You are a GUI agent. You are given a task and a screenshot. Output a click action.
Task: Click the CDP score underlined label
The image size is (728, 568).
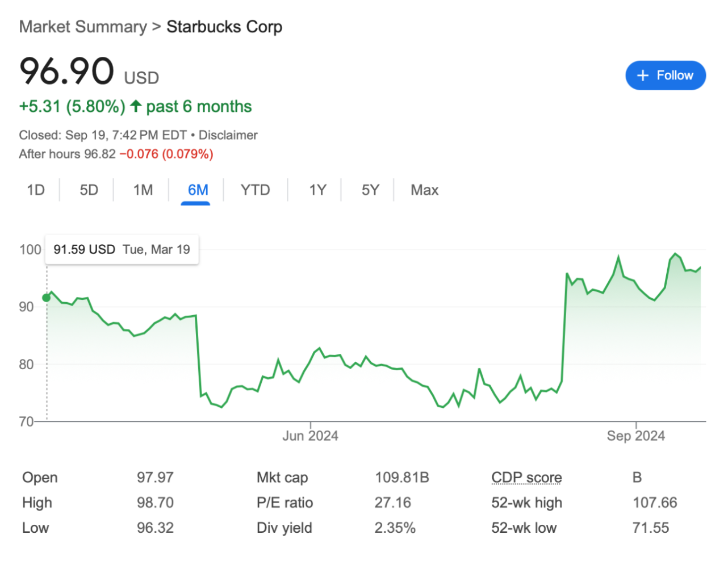click(x=527, y=478)
